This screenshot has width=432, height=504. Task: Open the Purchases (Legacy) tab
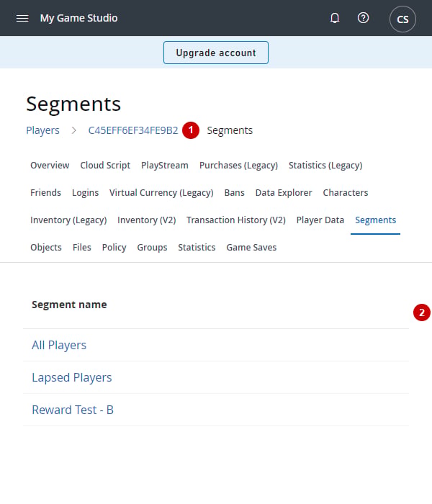238,165
